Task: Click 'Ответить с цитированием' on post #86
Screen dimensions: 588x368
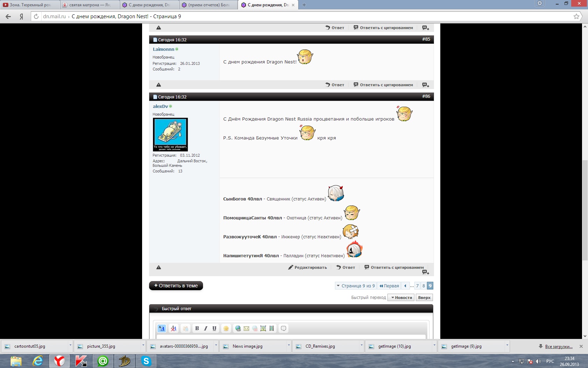Action: (394, 267)
